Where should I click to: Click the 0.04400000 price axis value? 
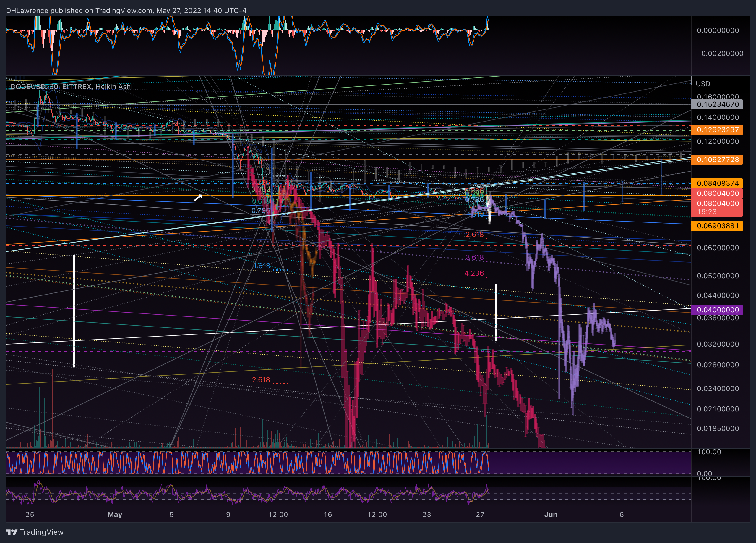coord(718,295)
